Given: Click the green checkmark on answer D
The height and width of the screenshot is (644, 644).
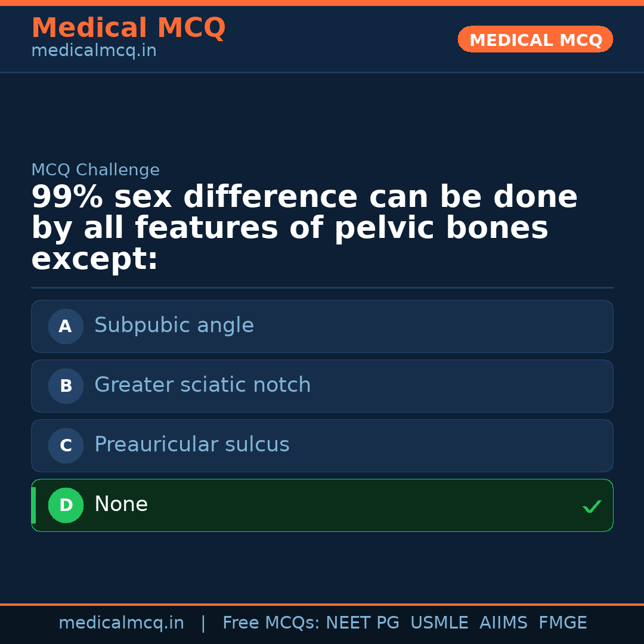Looking at the screenshot, I should tap(592, 506).
